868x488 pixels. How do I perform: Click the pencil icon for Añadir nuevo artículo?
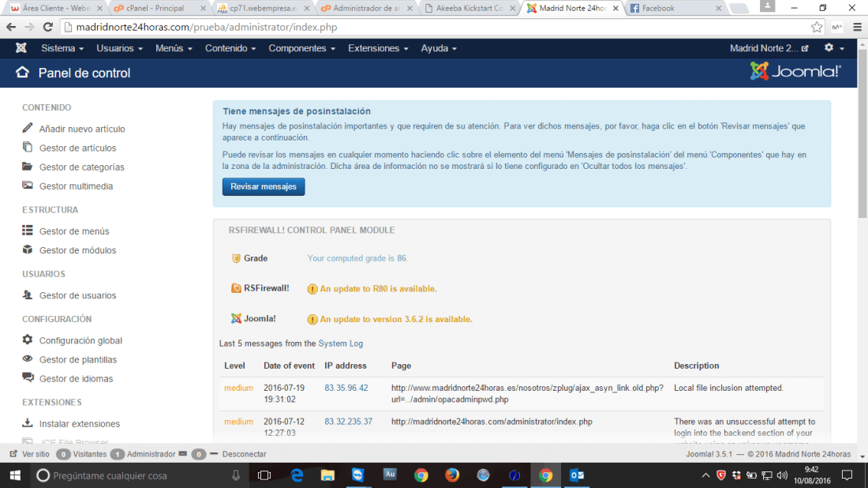[x=27, y=128]
